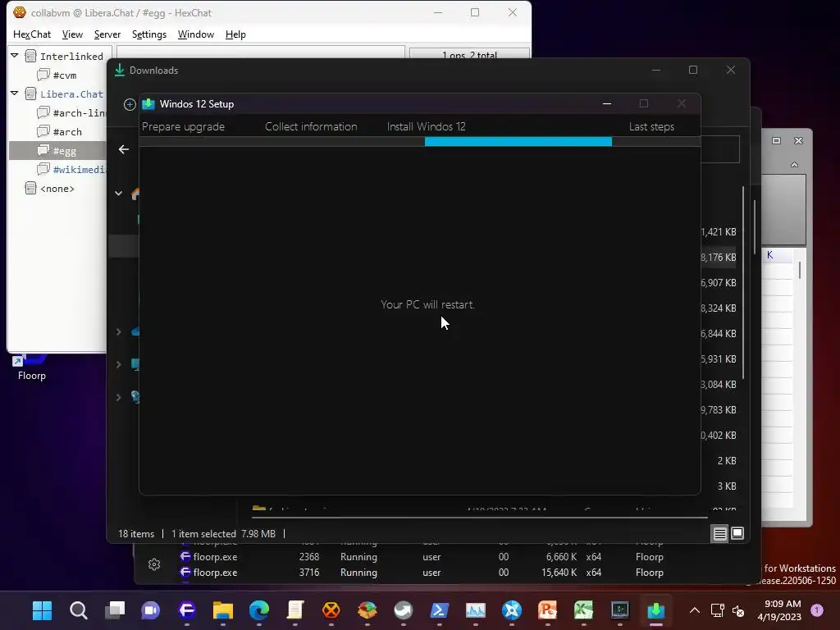Expand the OneDrive node in Downloads sidebar
The image size is (840, 630).
click(118, 332)
